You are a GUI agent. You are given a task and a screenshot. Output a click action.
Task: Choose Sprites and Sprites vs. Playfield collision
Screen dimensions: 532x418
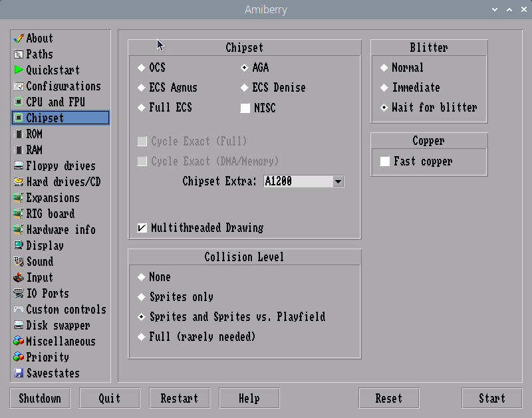click(x=142, y=316)
